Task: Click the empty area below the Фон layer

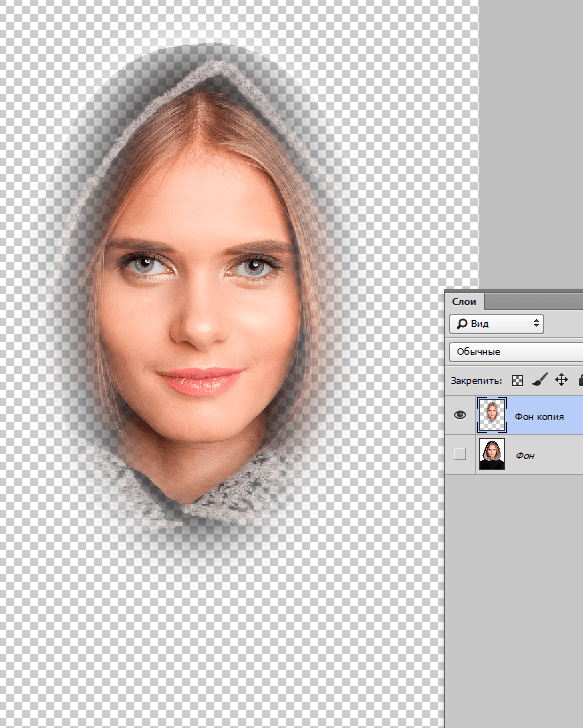Action: point(514,599)
